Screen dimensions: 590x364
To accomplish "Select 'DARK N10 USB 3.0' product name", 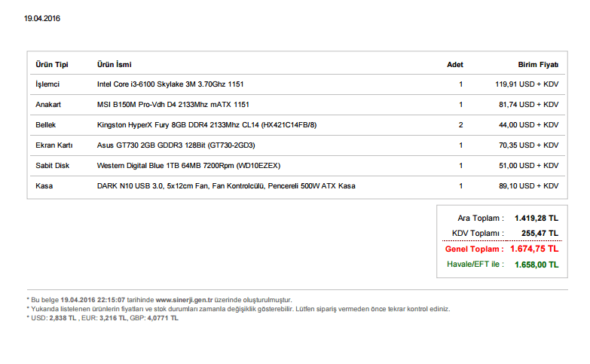I will [x=226, y=186].
